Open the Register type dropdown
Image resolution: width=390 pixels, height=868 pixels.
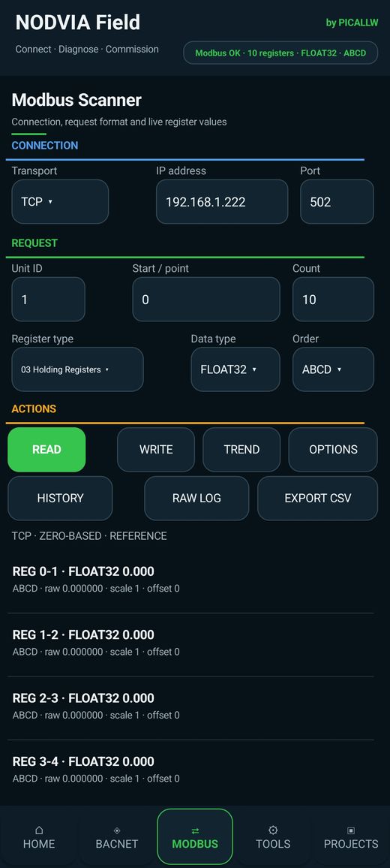point(77,369)
